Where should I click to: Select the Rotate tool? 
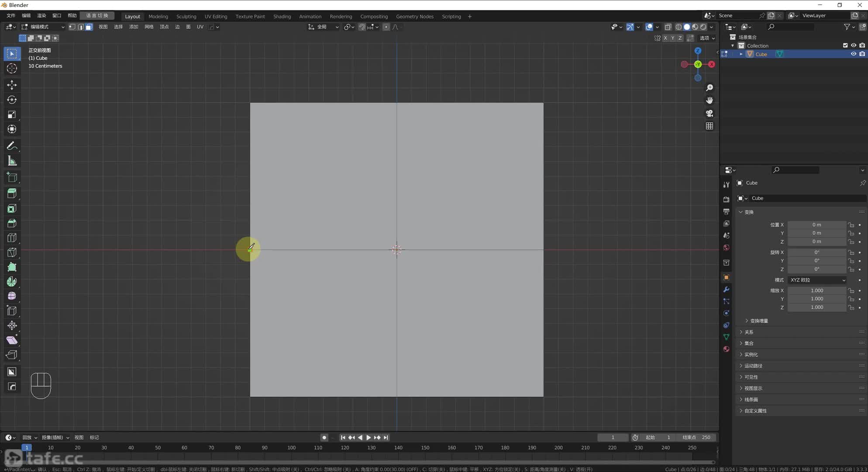point(12,100)
